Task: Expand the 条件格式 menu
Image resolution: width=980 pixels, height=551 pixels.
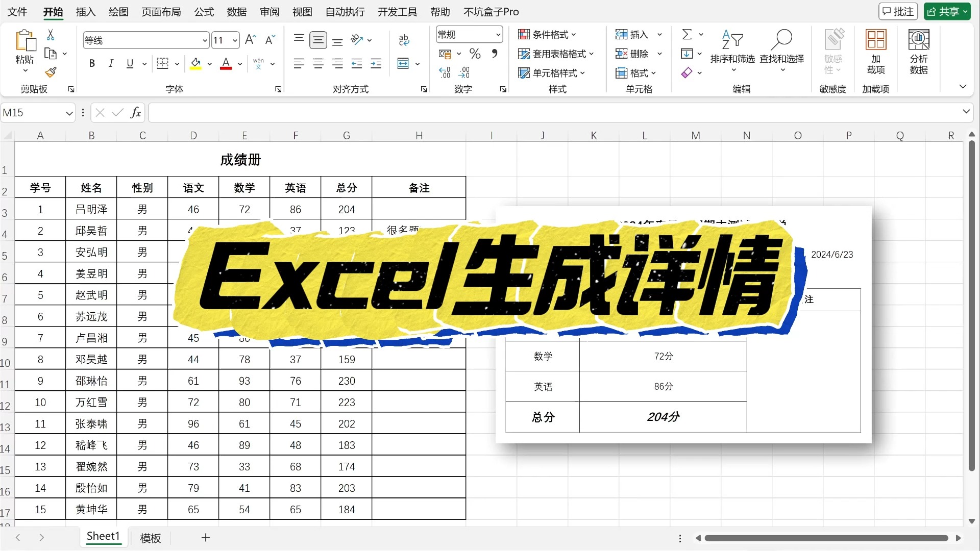Action: [547, 35]
